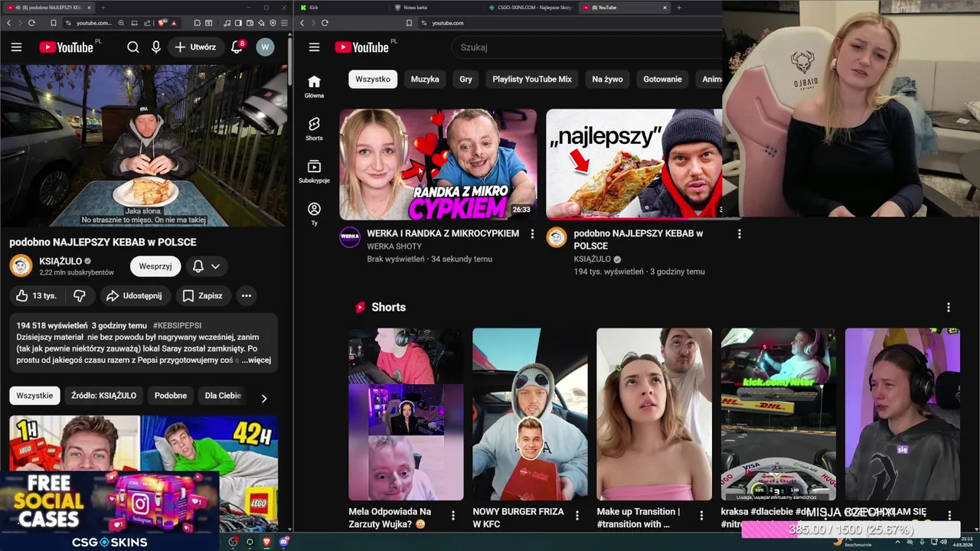Screen dimensions: 980x551
Task: Show hidden tray icons chevron
Action: (898, 542)
